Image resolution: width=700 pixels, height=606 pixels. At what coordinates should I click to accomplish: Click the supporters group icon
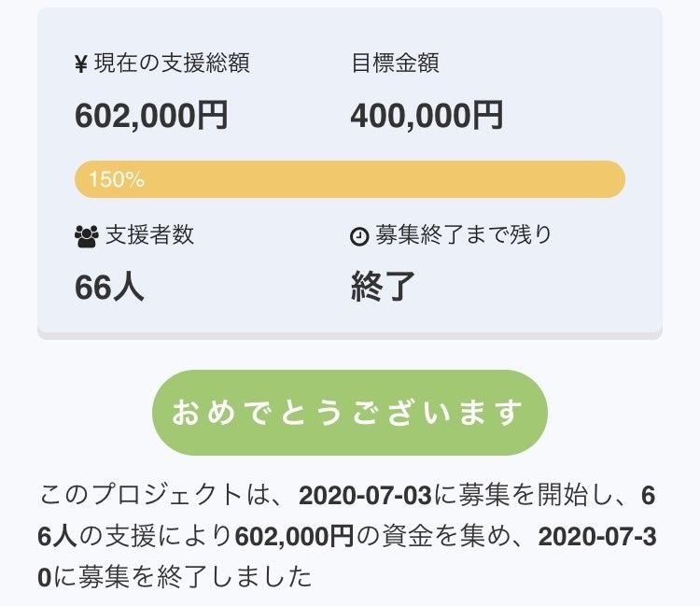[86, 236]
